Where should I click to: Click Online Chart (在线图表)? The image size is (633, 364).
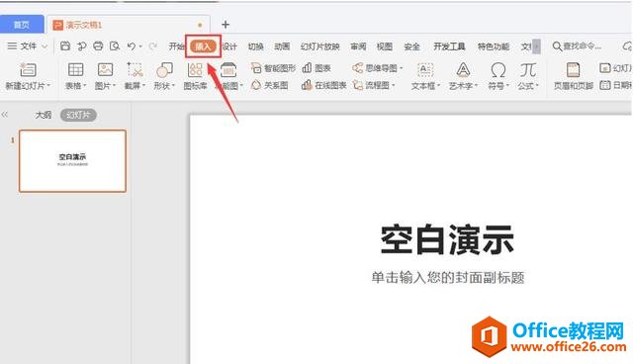point(323,85)
